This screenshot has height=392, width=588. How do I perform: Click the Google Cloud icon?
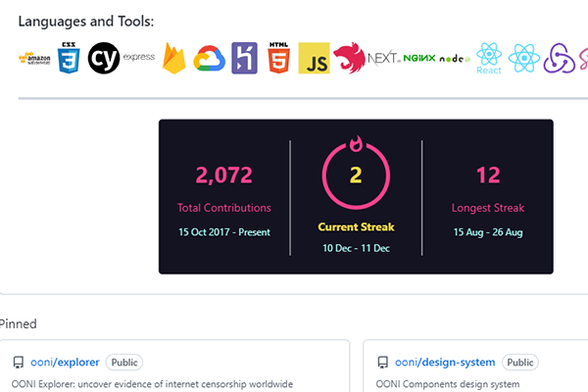pos(209,59)
